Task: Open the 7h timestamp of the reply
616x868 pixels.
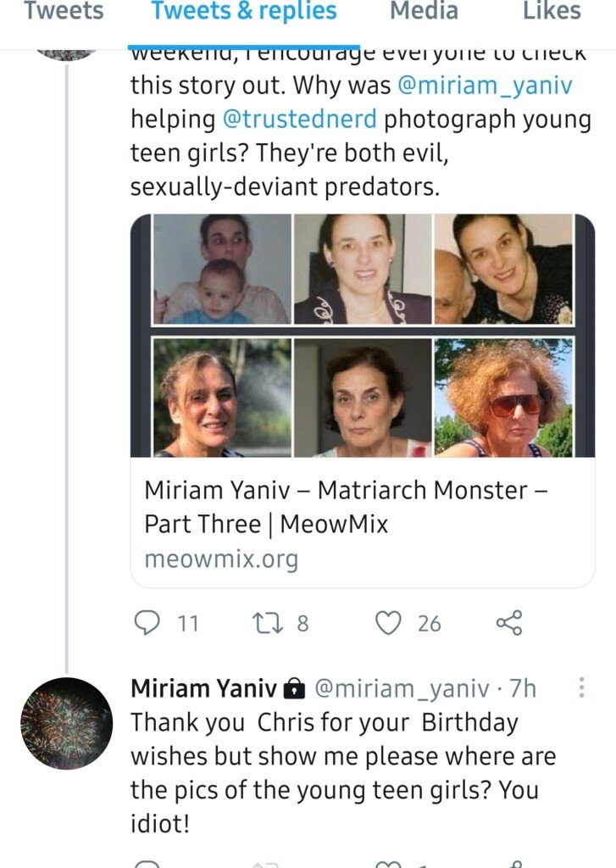Action: (x=523, y=688)
